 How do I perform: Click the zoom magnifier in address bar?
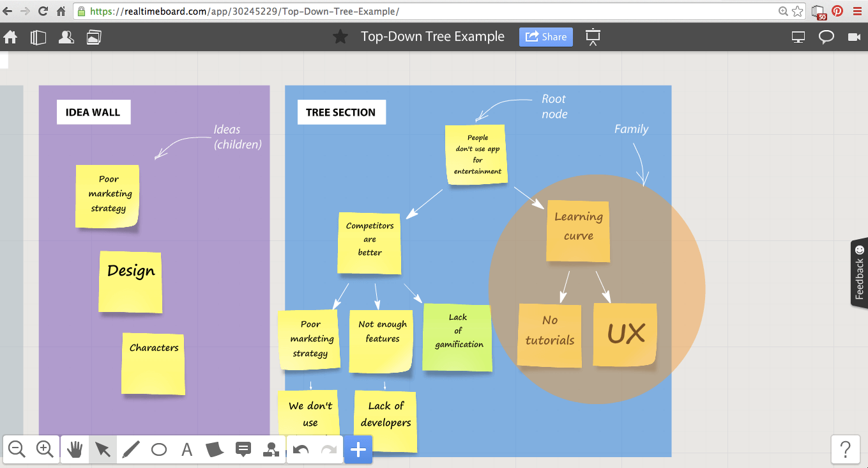(784, 11)
